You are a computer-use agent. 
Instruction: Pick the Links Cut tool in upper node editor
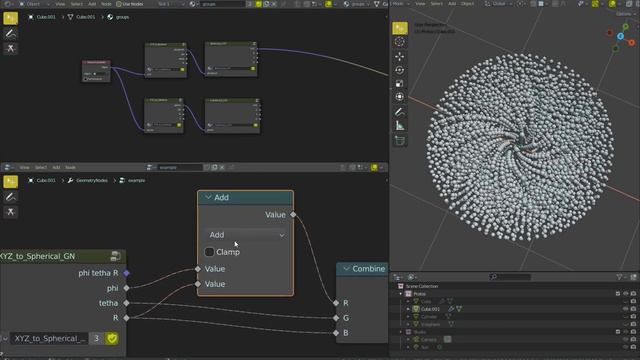tap(11, 48)
